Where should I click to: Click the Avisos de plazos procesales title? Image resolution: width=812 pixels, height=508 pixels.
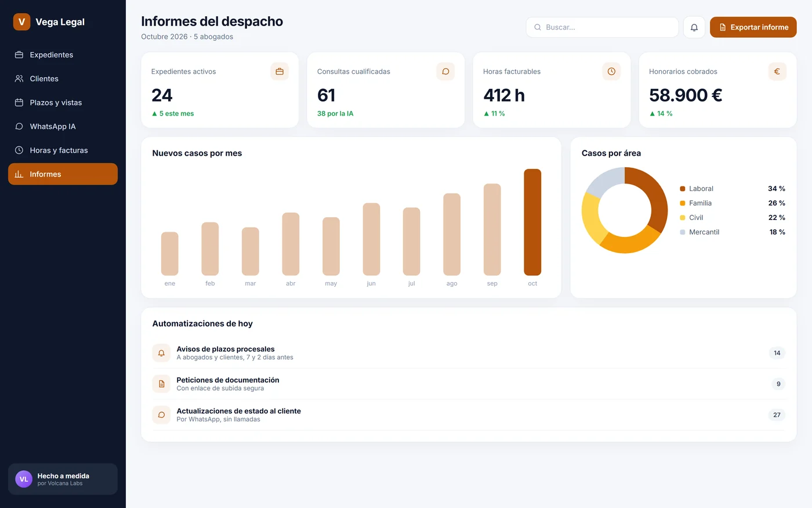click(x=226, y=349)
